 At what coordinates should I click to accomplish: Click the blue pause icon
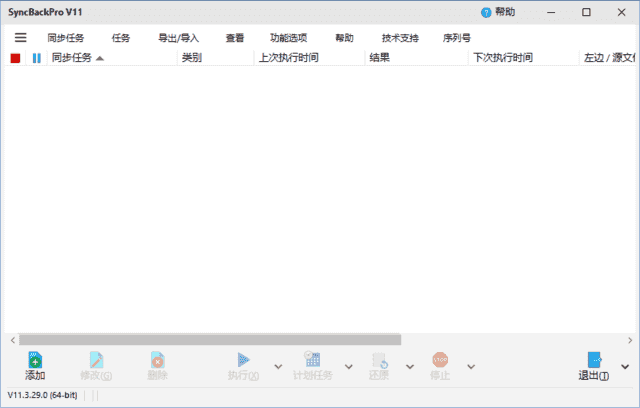coord(37,58)
